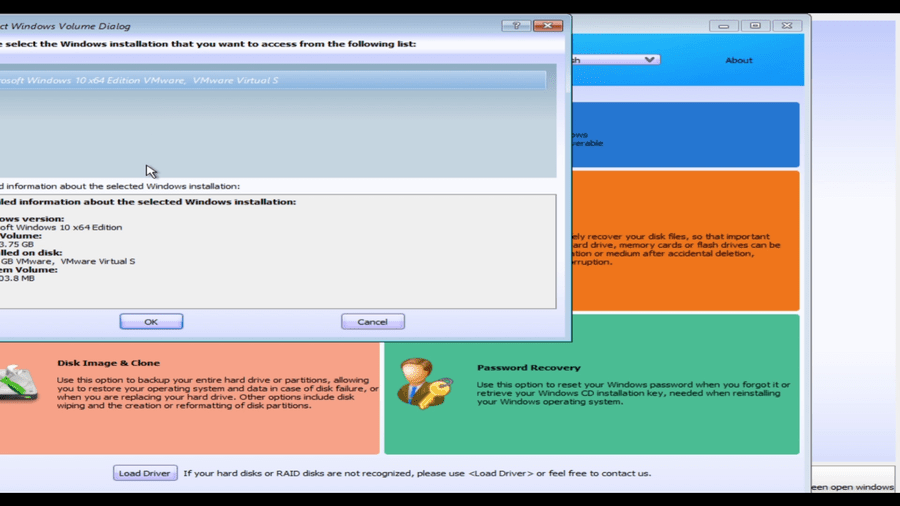
Task: Click the blue tile in main window
Action: [686, 135]
